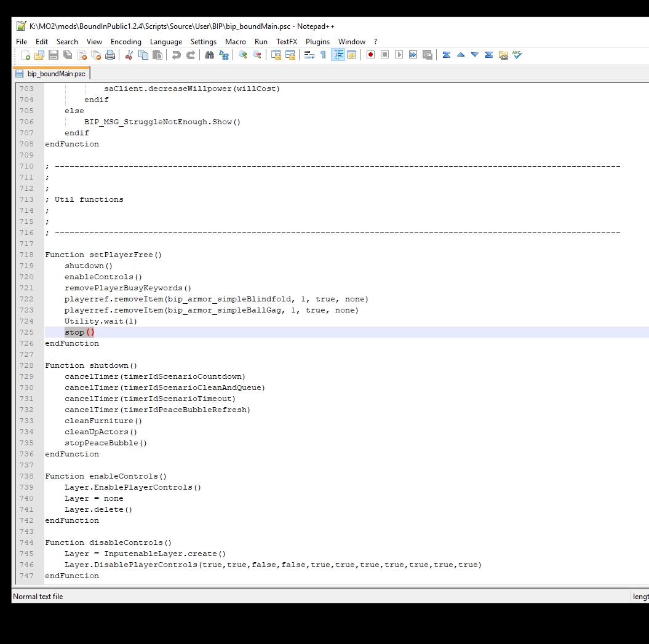The image size is (649, 644).
Task: Open Find with the binoculars icon
Action: point(209,55)
